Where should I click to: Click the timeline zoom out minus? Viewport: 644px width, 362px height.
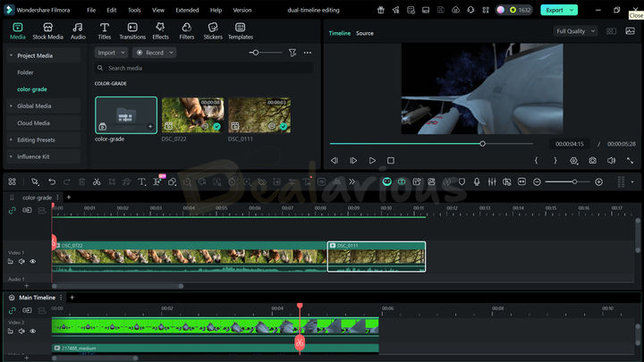pos(537,181)
